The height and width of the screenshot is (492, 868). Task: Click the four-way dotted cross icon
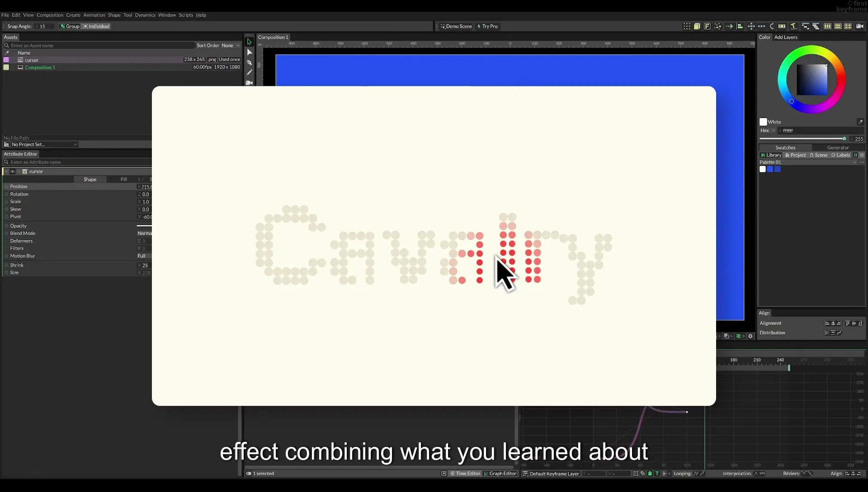coord(750,26)
